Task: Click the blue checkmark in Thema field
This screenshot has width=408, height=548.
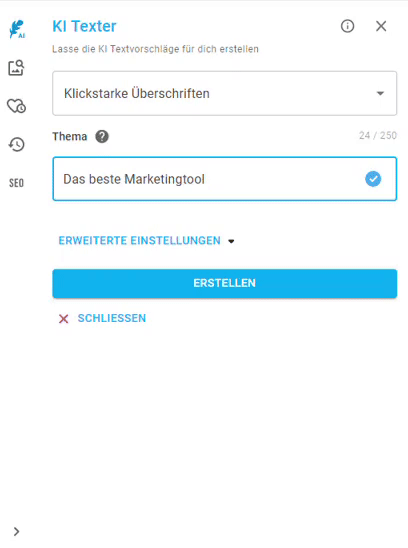Action: 373,179
